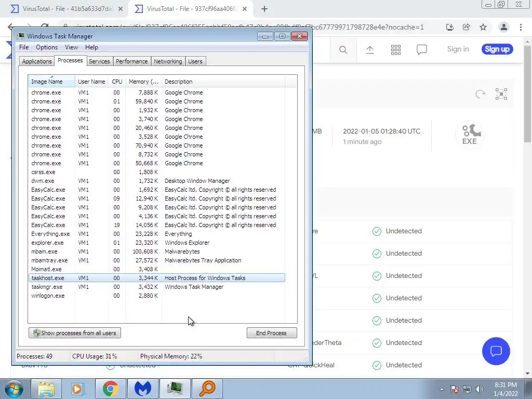Viewport: 532px width, 399px height.
Task: Select the csrss.exe process row
Action: pos(157,172)
